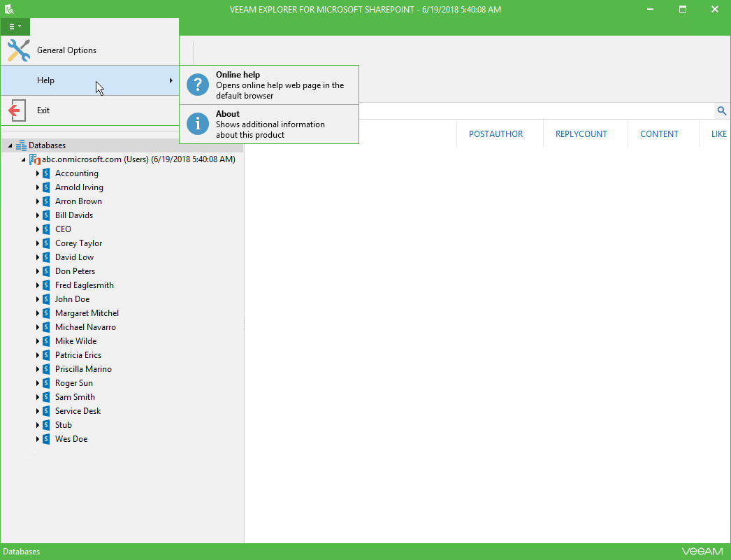Select the Arron Brown tree item
The height and width of the screenshot is (560, 731).
(x=78, y=201)
